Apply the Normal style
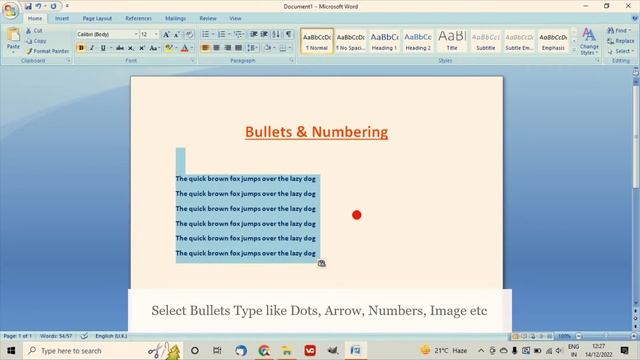Screen dimensions: 640x360 tap(317, 41)
